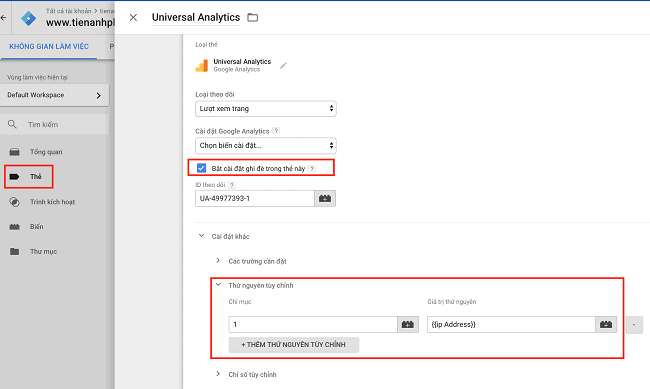Open the Loại theo dõi dropdown
Viewport: 650px width, 389px height.
point(266,109)
